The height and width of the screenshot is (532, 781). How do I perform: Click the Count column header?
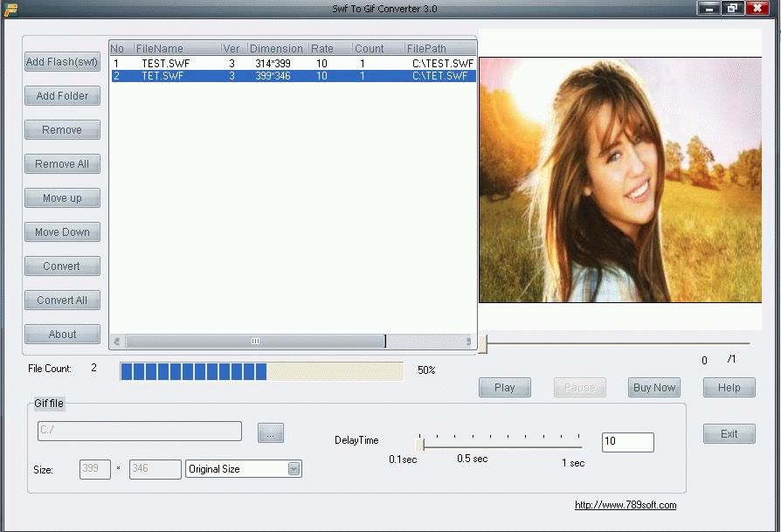[378, 48]
